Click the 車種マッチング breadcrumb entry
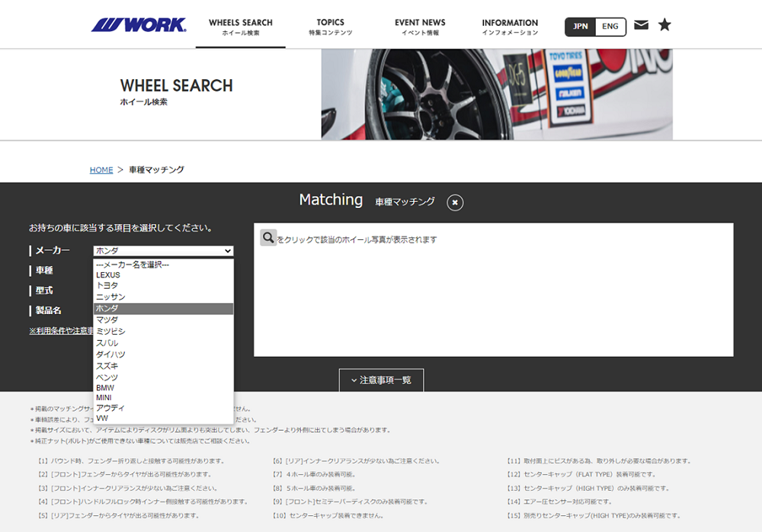 pos(157,170)
